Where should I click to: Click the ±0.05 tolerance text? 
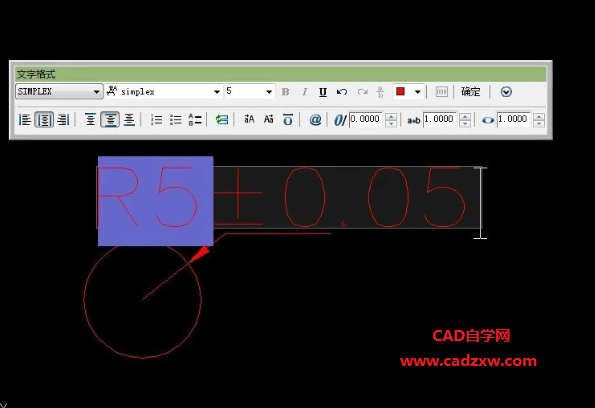340,197
